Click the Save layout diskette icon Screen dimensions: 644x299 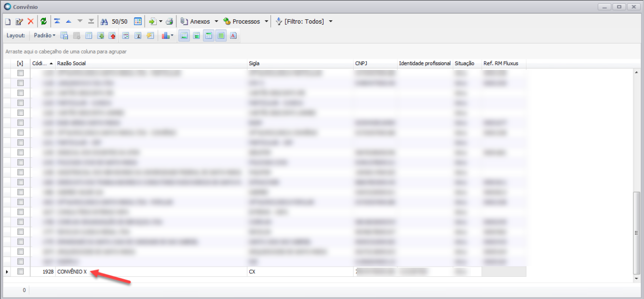pyautogui.click(x=64, y=36)
